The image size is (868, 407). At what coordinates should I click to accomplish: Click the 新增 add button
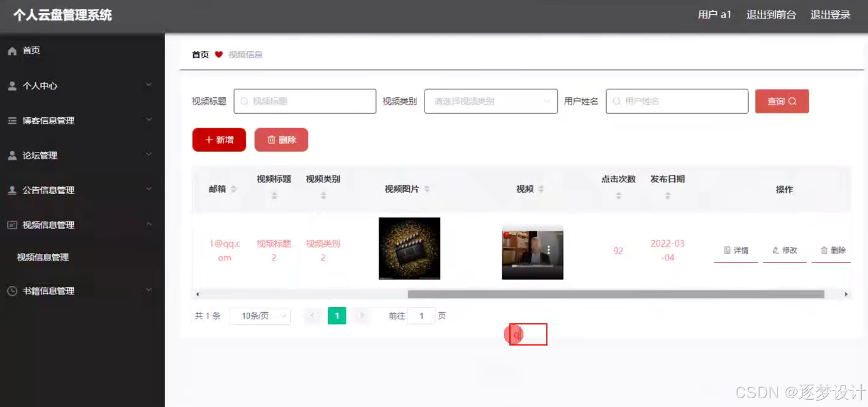(x=219, y=140)
